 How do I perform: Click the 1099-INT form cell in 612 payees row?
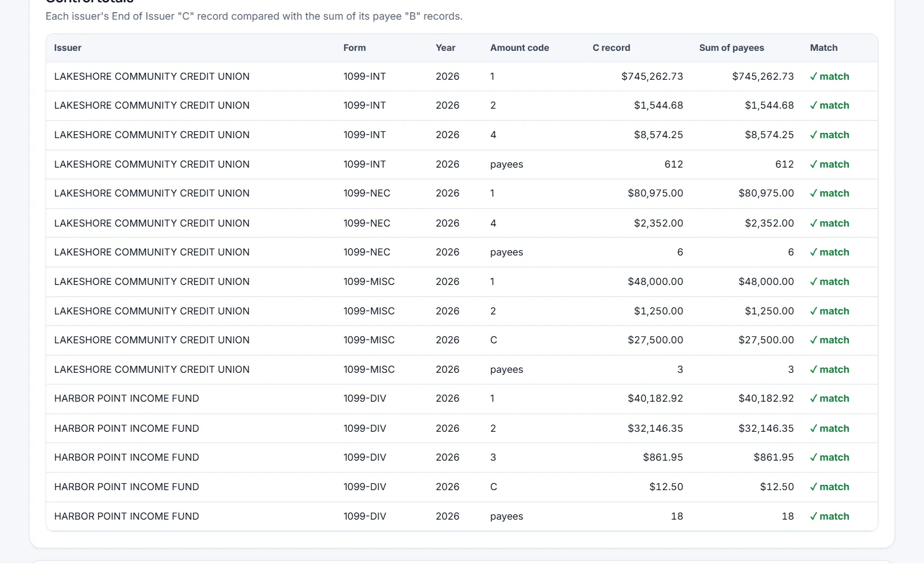coord(365,164)
